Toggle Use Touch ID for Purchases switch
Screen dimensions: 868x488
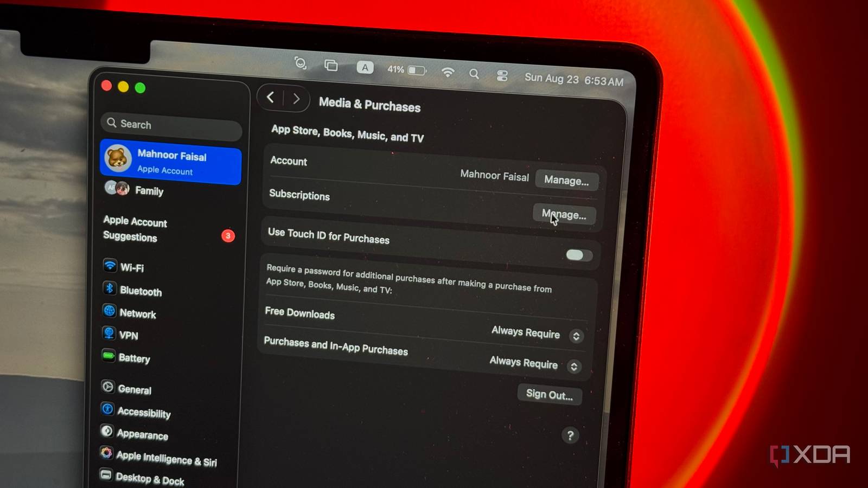tap(579, 255)
